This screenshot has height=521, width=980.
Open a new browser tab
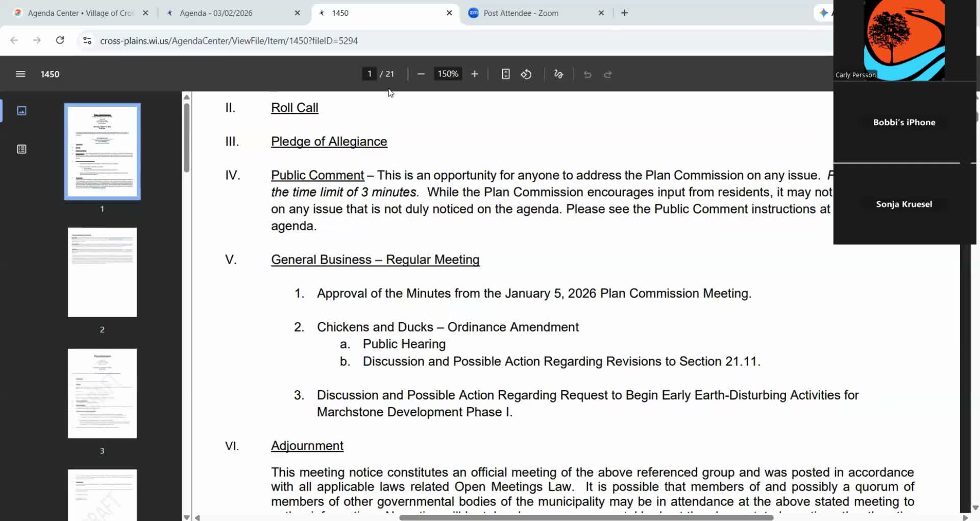[x=624, y=13]
